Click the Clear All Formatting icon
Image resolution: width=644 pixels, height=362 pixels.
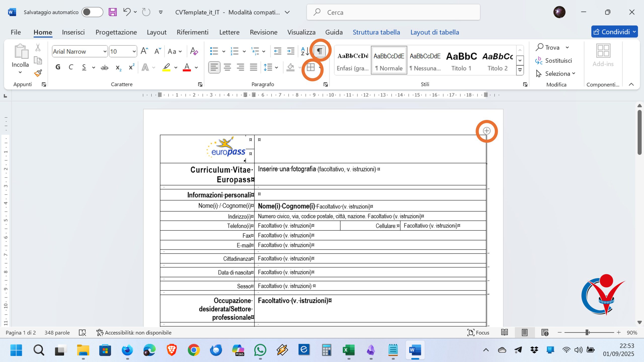click(x=194, y=51)
